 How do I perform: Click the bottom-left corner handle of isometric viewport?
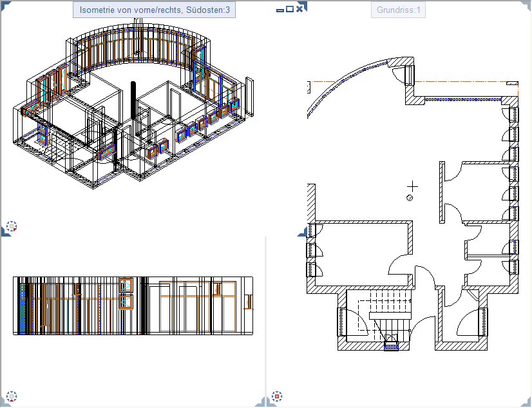click(5, 232)
